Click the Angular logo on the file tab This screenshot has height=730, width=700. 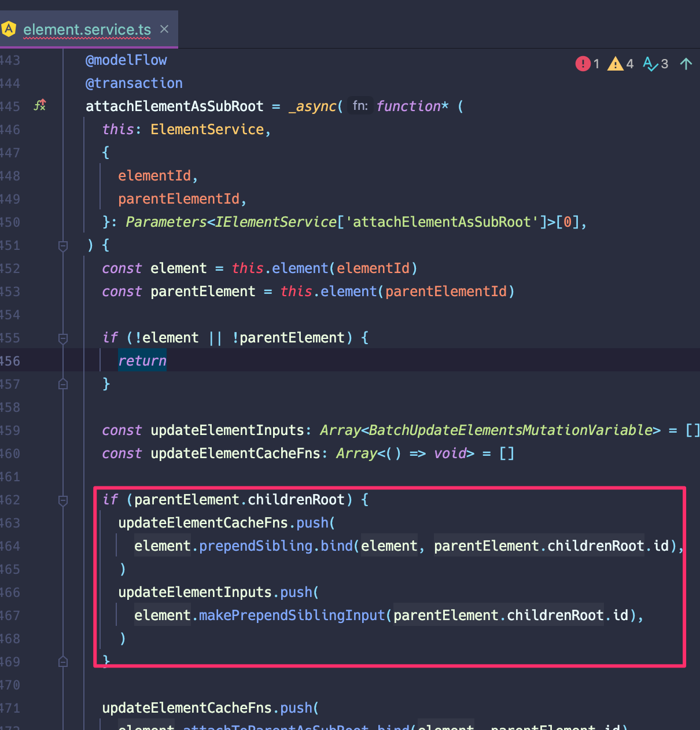point(9,28)
